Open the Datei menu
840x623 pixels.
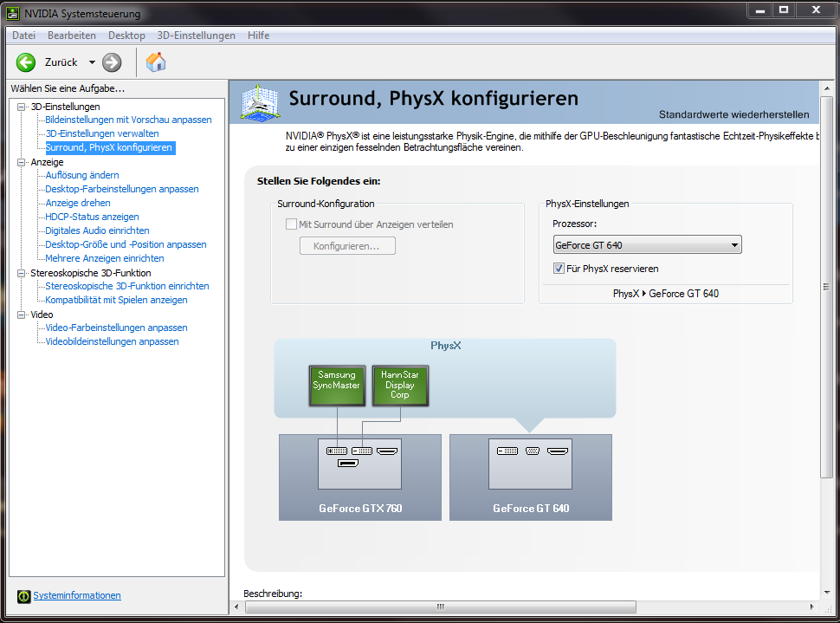point(23,36)
